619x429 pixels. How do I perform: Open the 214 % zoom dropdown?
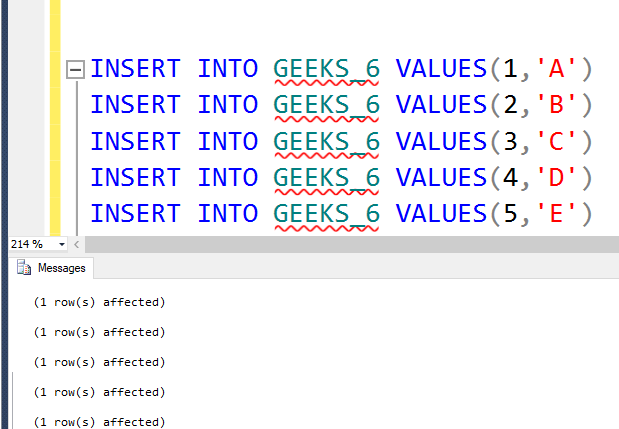point(62,244)
